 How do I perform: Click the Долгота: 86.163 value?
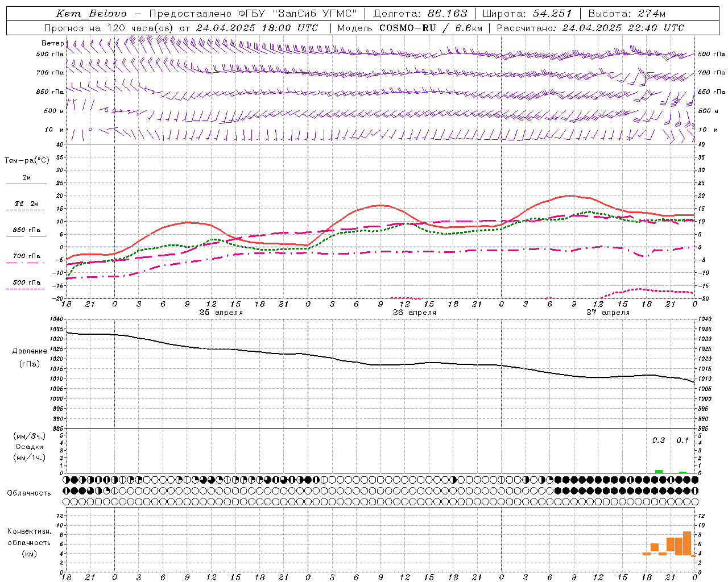(420, 14)
